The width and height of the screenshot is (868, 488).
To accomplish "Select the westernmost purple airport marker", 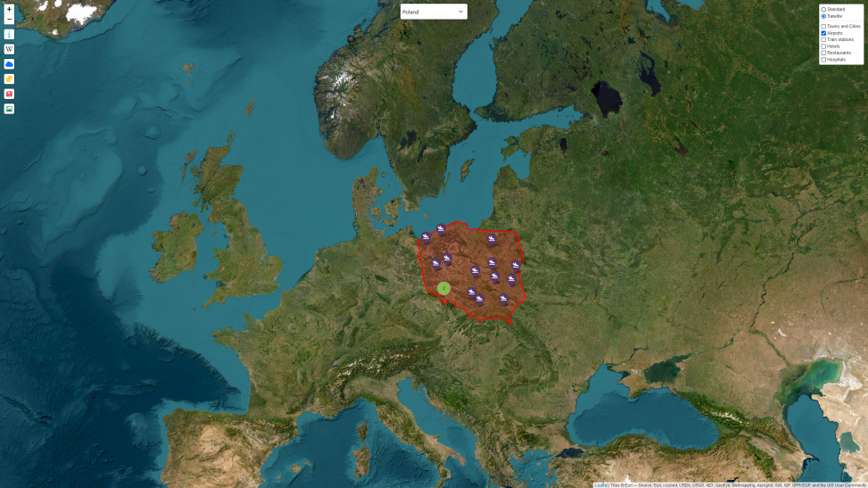I will [x=426, y=236].
